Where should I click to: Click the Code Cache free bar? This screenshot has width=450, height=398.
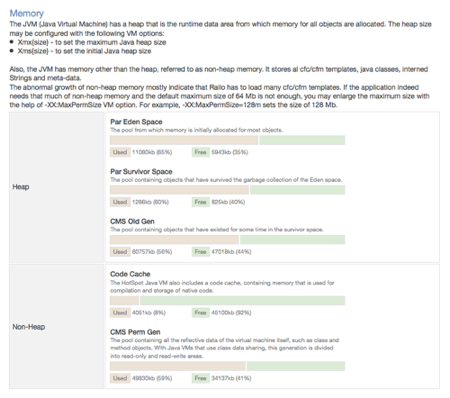pyautogui.click(x=243, y=301)
